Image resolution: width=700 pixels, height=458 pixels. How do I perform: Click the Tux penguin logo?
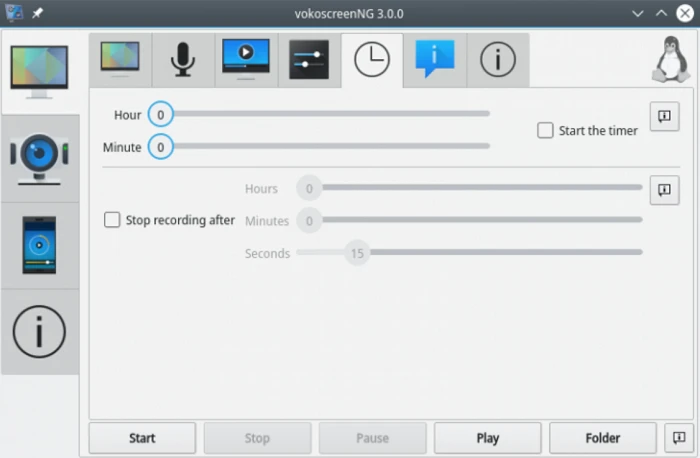tap(671, 60)
